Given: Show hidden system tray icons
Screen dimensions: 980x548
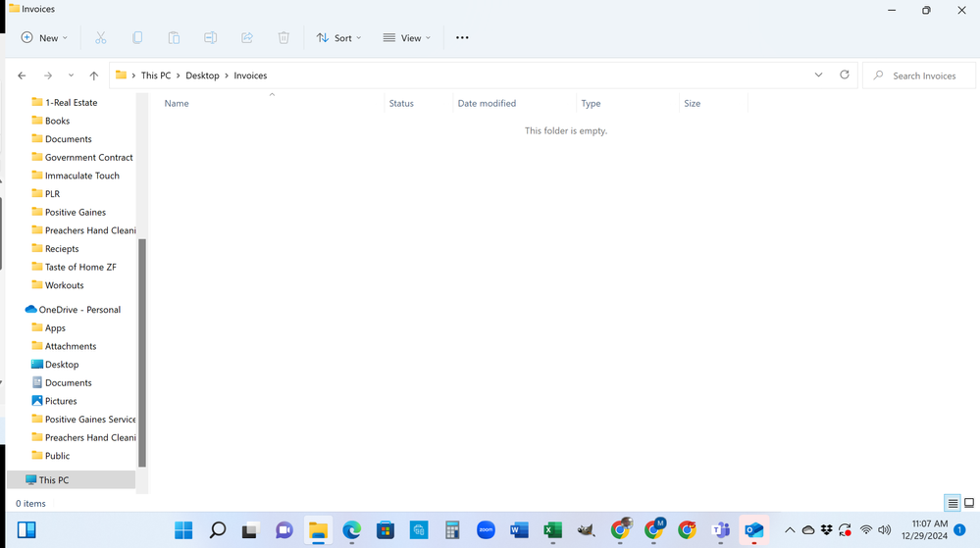Looking at the screenshot, I should [x=790, y=530].
